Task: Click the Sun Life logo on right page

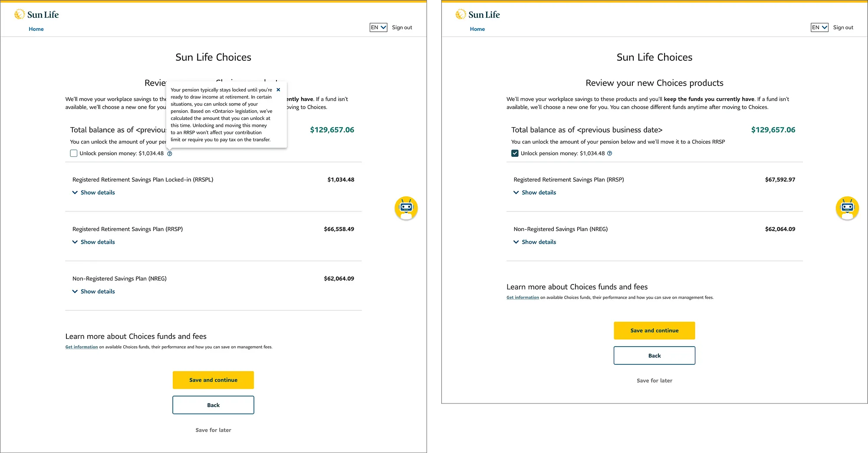Action: (477, 14)
